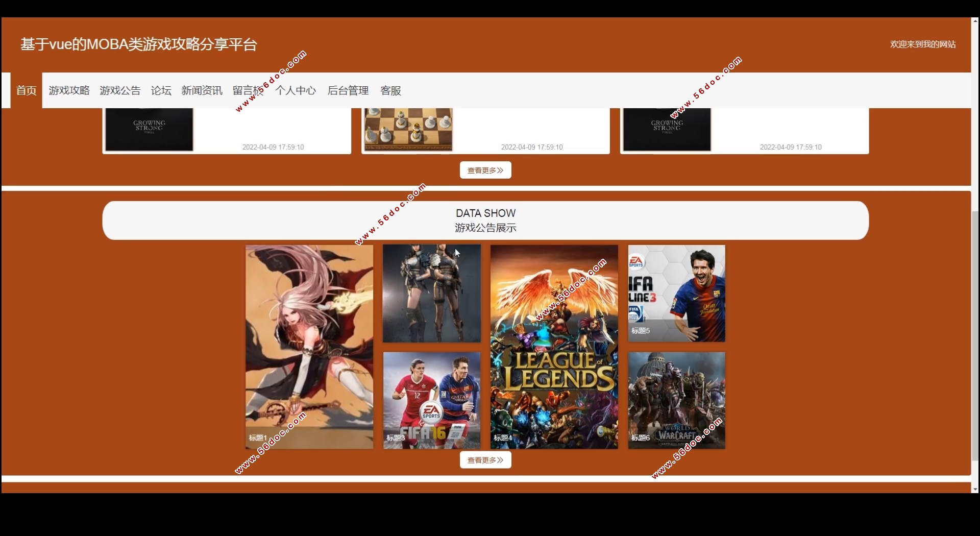Click the 欢迎来到我的网站 welcome text
The width and height of the screenshot is (980, 536).
tap(923, 44)
